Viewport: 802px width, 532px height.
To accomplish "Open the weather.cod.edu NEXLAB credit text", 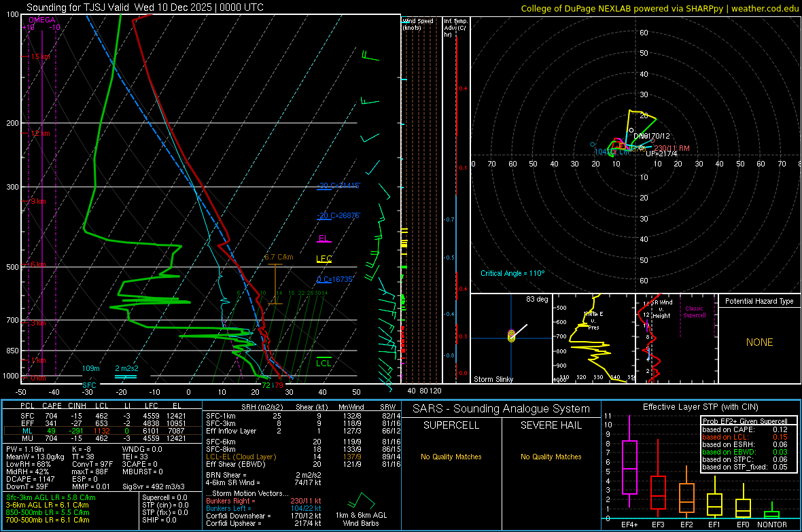I will pos(659,8).
